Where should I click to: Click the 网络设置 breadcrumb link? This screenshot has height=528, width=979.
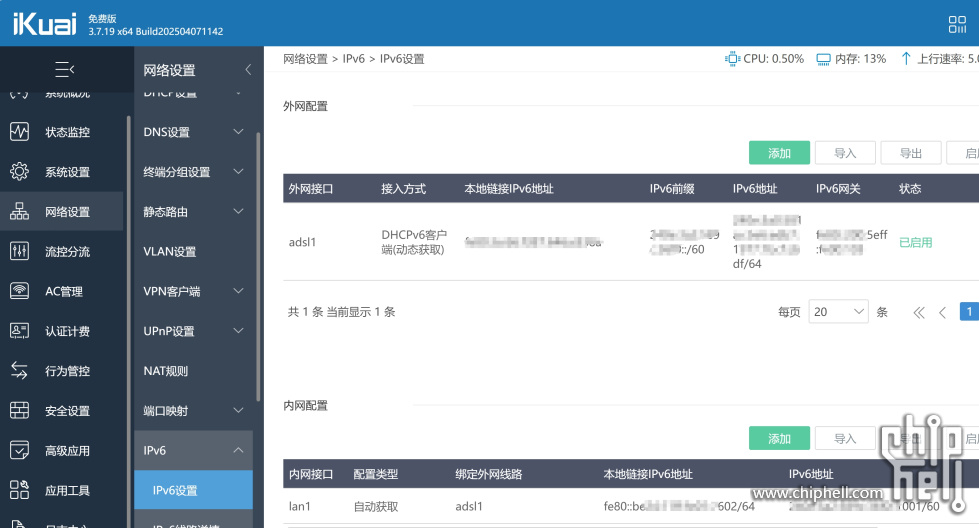point(305,59)
